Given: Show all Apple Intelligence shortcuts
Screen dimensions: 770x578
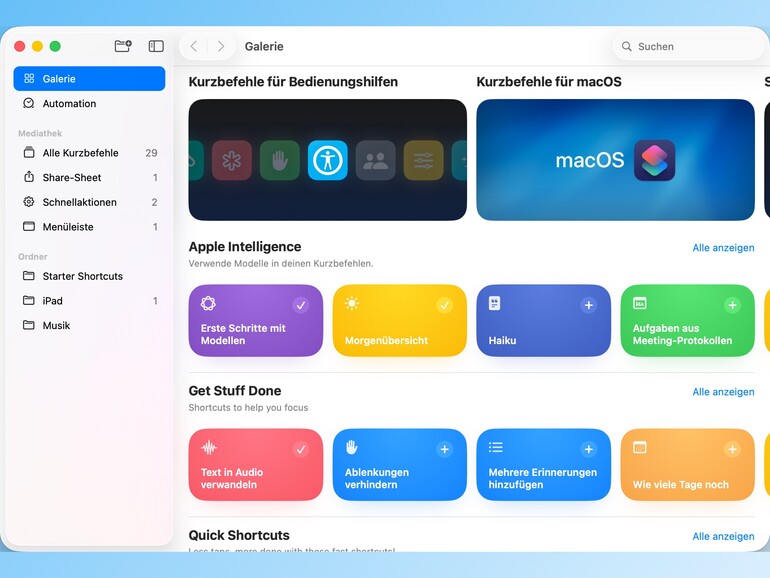Looking at the screenshot, I should pyautogui.click(x=723, y=248).
